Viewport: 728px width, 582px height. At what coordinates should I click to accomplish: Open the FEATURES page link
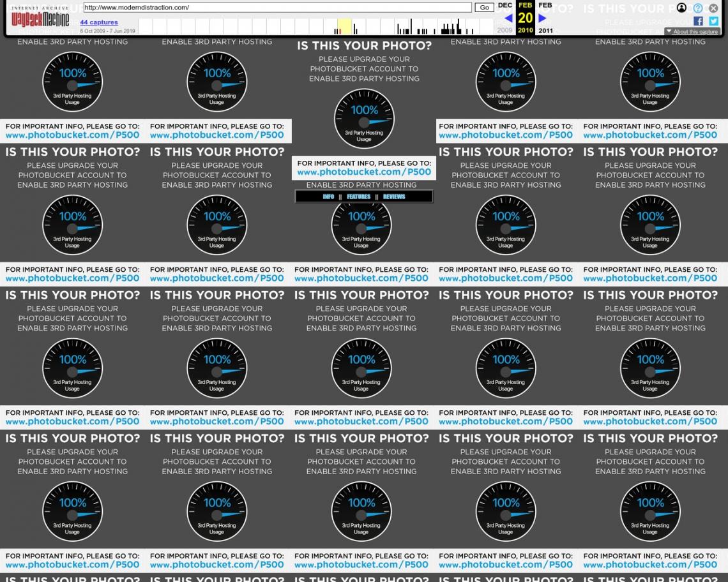358,197
